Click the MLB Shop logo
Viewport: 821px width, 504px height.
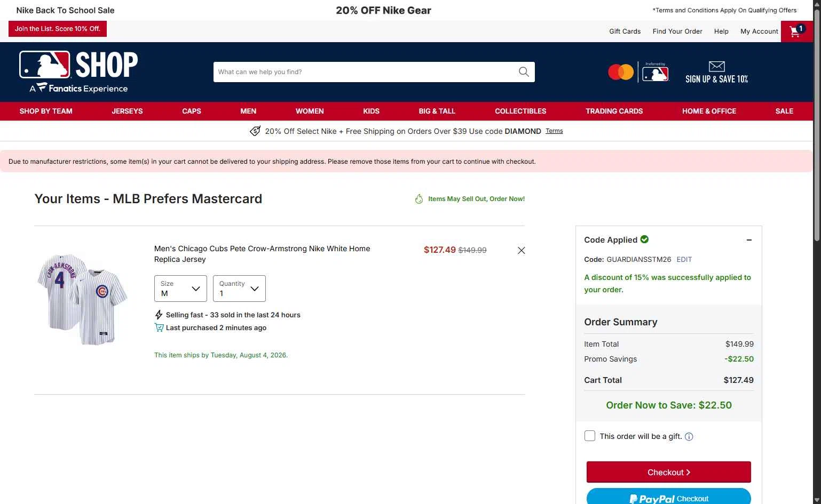(x=78, y=72)
